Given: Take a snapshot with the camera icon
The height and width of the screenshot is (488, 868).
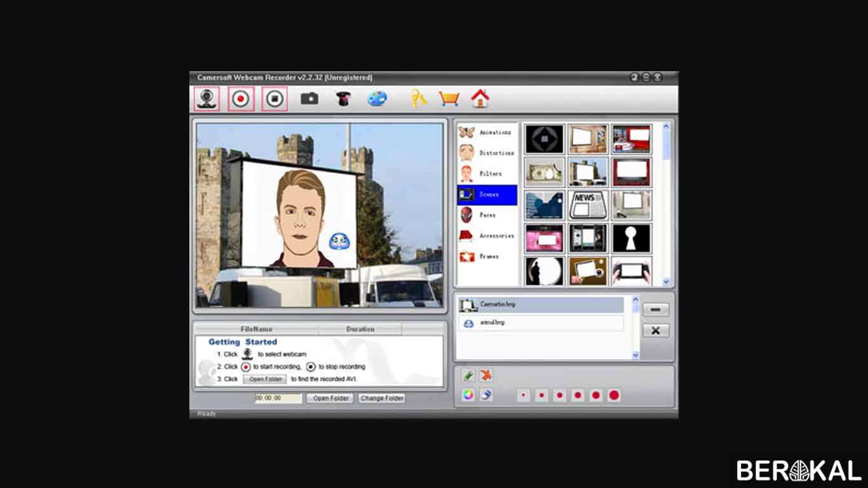Looking at the screenshot, I should (309, 98).
